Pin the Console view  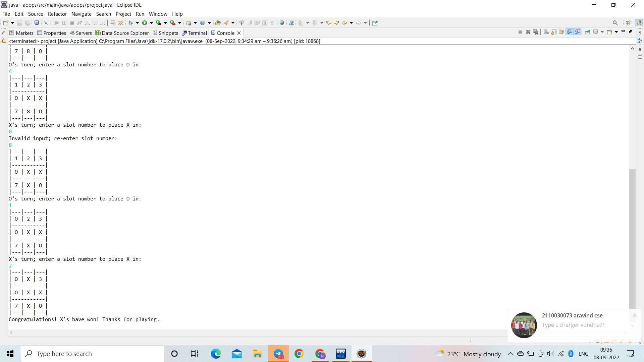pyautogui.click(x=587, y=32)
